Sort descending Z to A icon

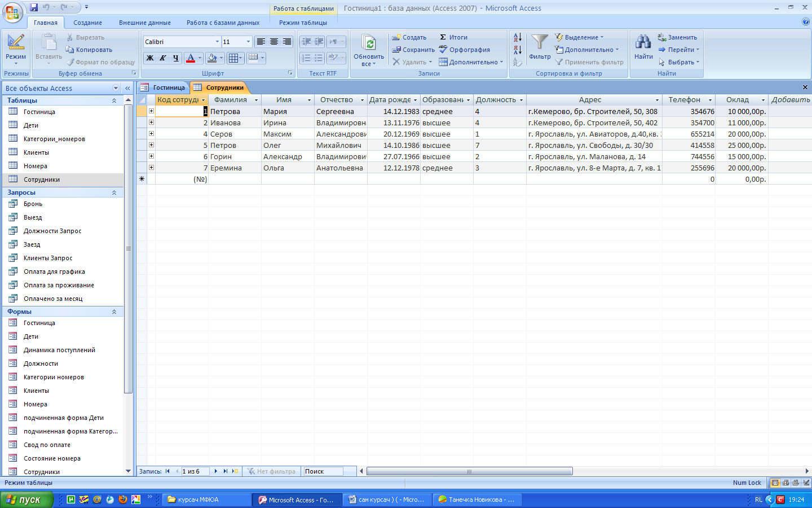[517, 50]
